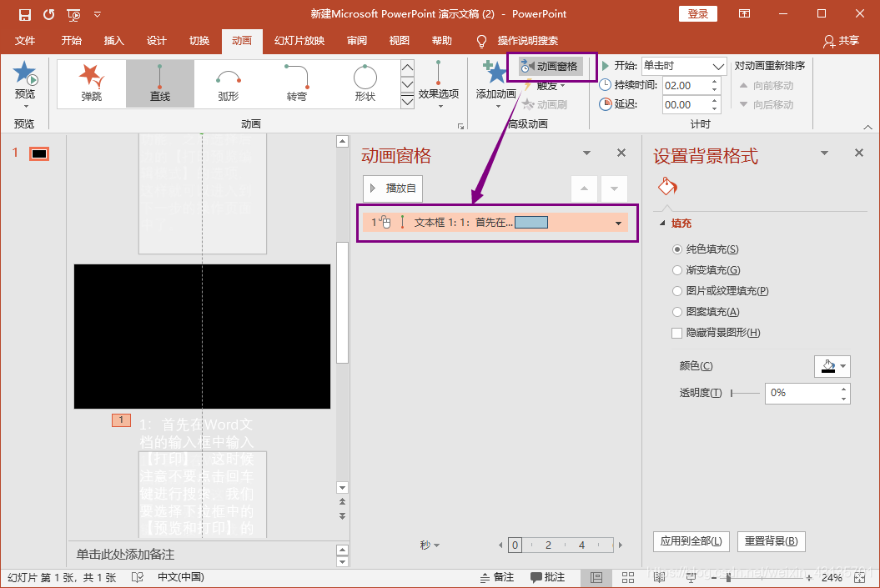Open ribbon display options icon
Image resolution: width=880 pixels, height=588 pixels.
click(x=745, y=14)
